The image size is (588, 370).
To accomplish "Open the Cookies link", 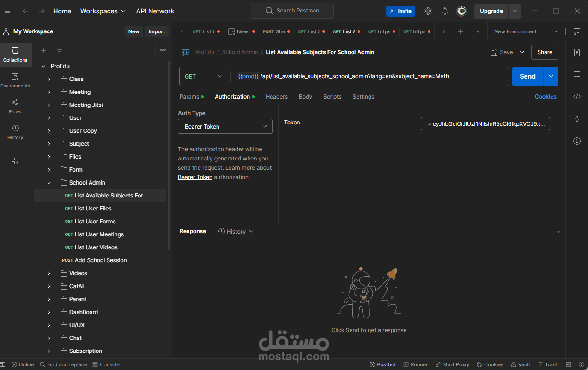I will 546,97.
